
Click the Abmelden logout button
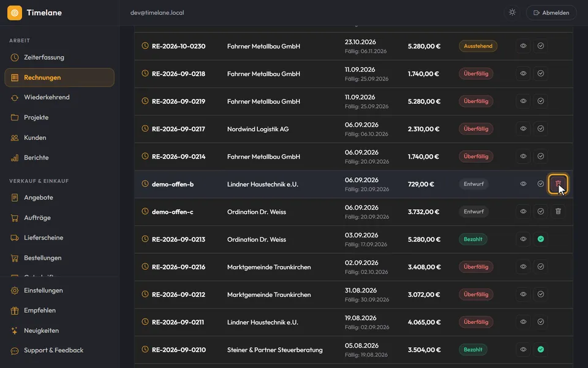coord(551,13)
